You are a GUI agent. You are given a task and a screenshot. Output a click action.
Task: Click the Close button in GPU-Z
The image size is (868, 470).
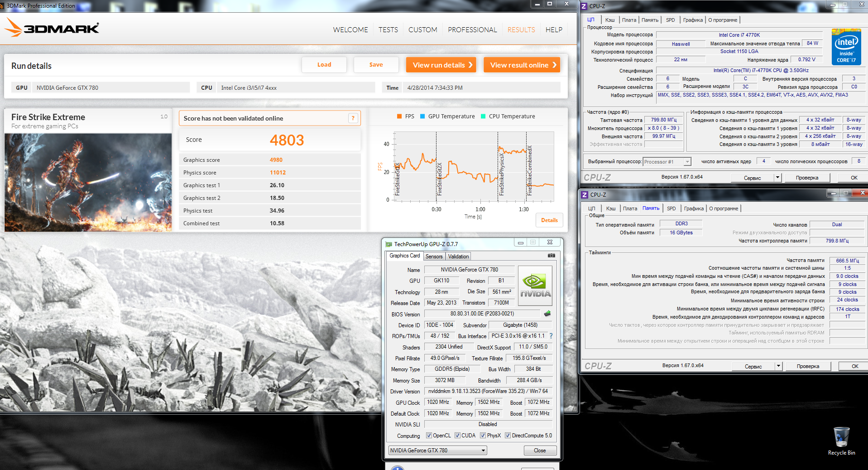[x=540, y=451]
